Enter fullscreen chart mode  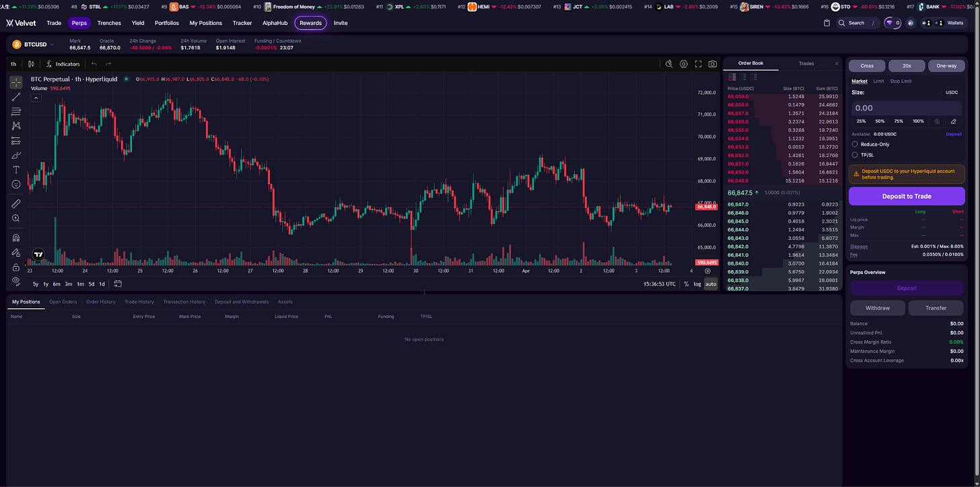(698, 64)
